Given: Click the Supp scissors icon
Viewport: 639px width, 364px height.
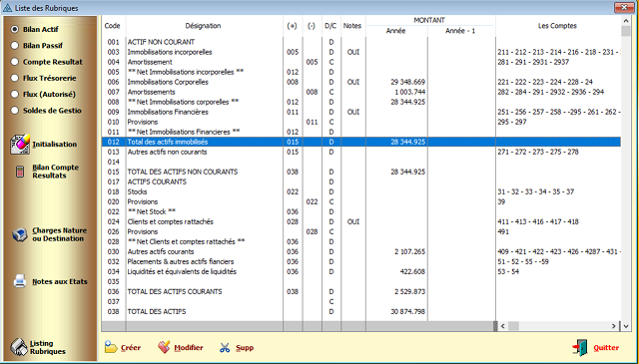Looking at the screenshot, I should click(x=225, y=348).
